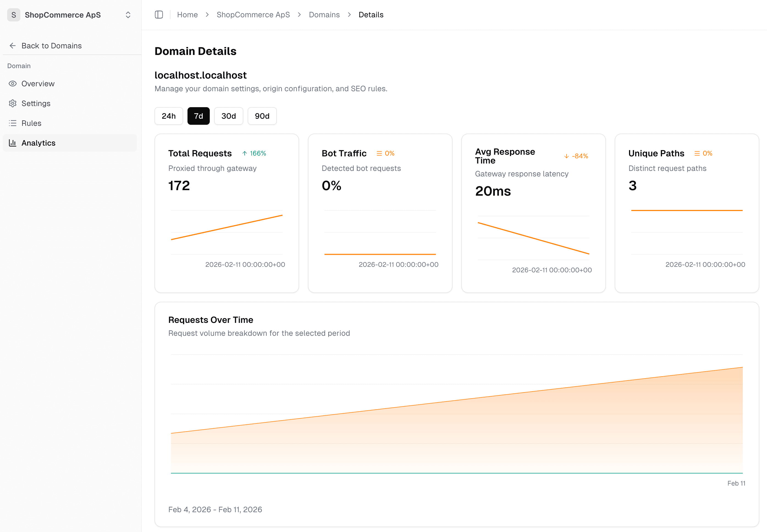
Task: Collapse the sidebar with the panel icon
Action: pos(159,15)
